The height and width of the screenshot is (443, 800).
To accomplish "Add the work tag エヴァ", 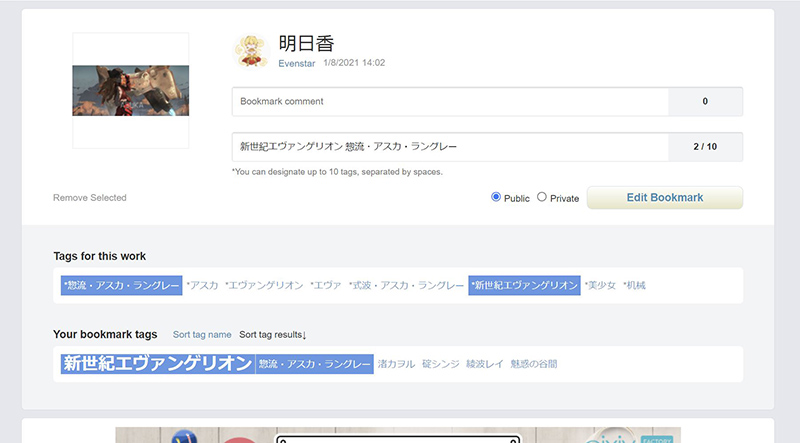I will 326,285.
